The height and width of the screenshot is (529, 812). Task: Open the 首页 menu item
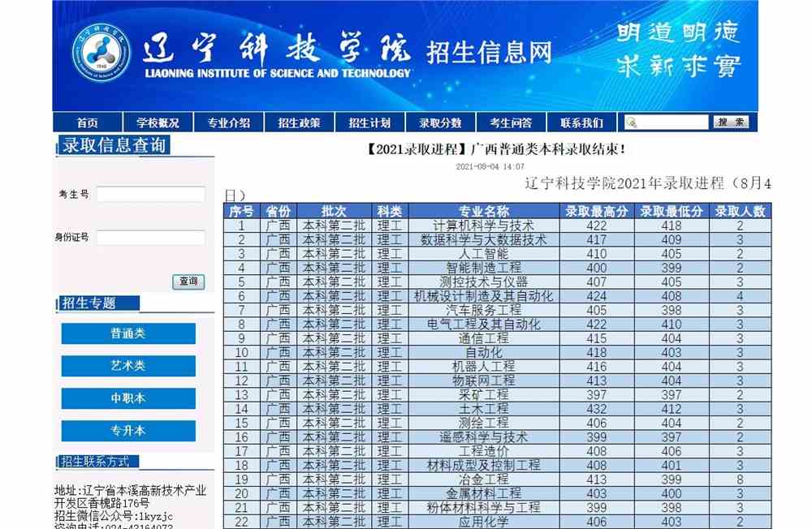87,123
